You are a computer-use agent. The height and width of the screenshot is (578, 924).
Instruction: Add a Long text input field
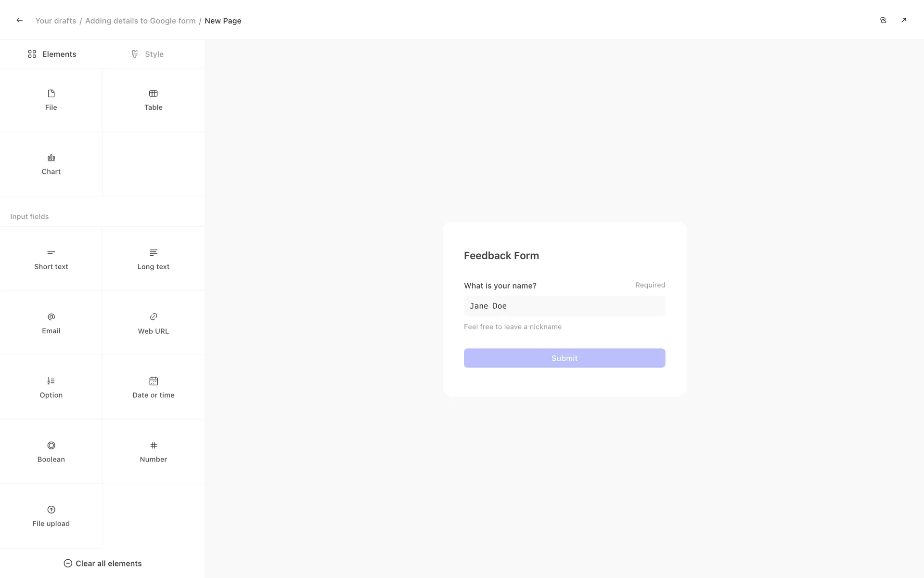(153, 259)
